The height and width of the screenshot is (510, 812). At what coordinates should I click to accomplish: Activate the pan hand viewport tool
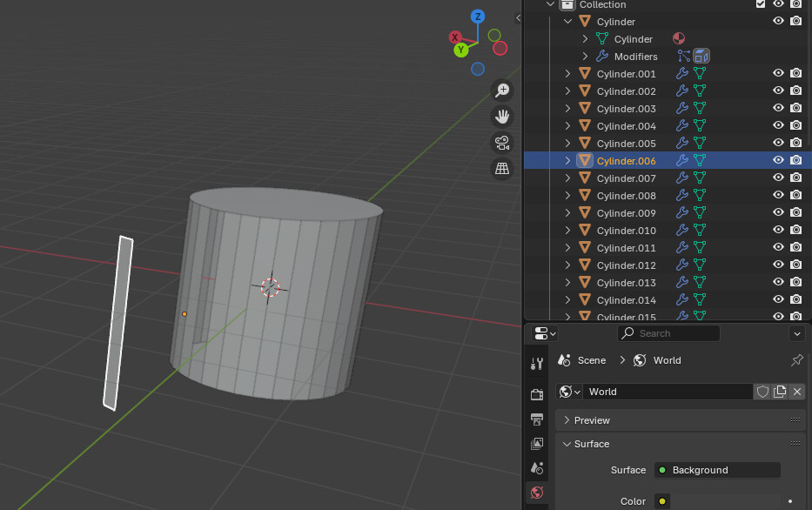502,117
